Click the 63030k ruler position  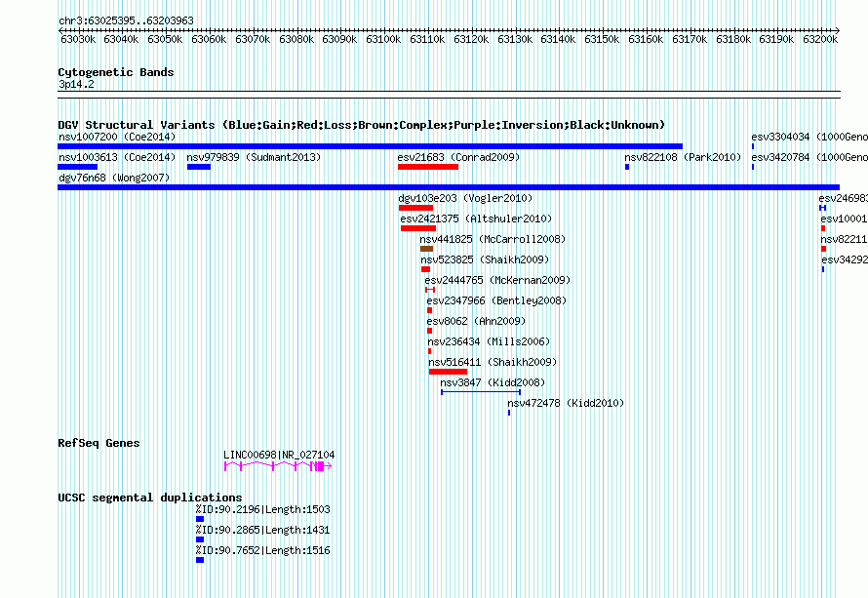pos(77,40)
